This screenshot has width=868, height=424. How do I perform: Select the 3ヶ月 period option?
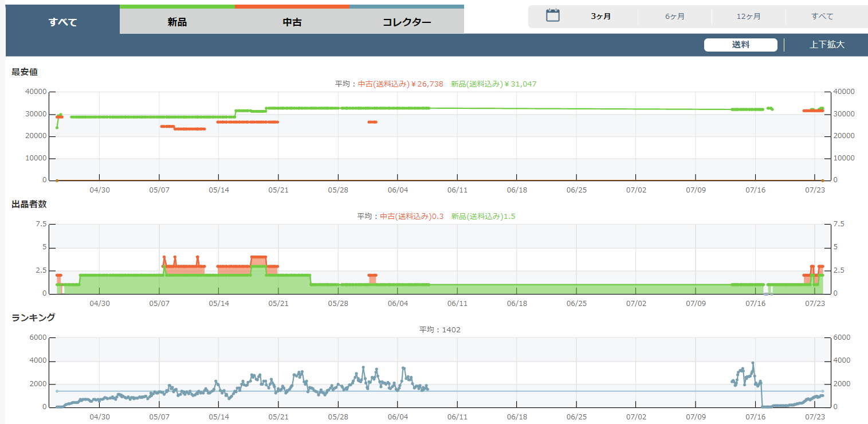pos(600,16)
